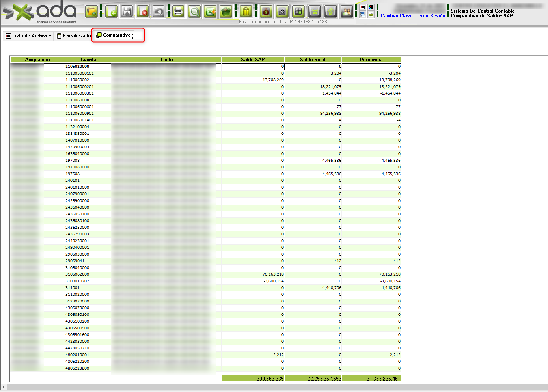548x392 pixels.
Task: Click the yellow padlock icon
Action: [x=246, y=11]
